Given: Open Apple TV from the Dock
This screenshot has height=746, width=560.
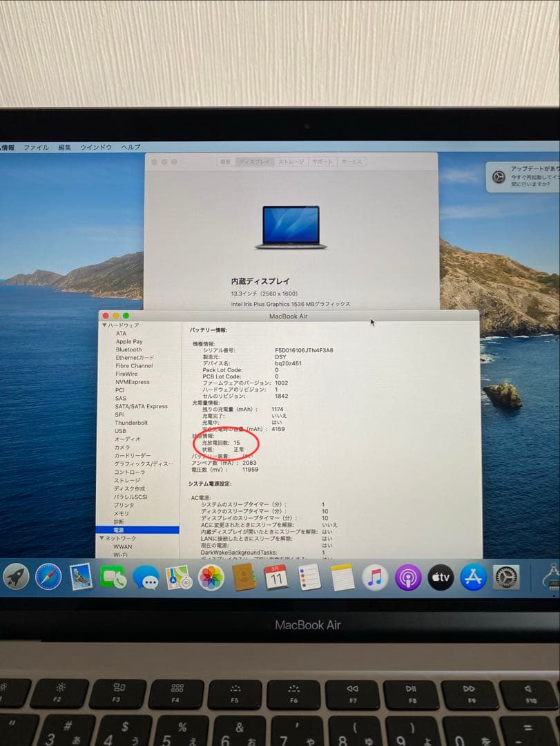Looking at the screenshot, I should pos(441,577).
